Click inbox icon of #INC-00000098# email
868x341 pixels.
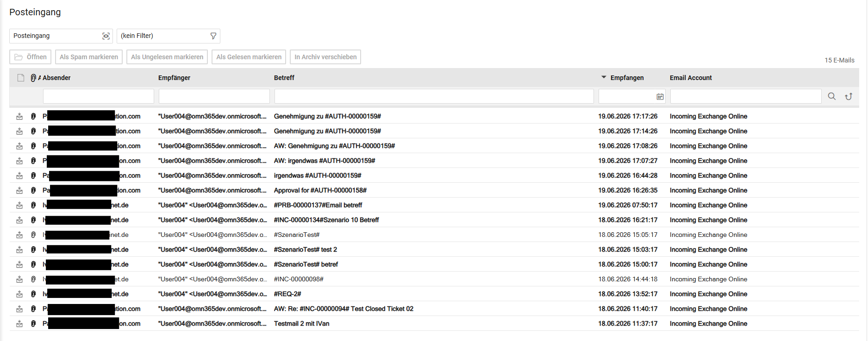(19, 279)
